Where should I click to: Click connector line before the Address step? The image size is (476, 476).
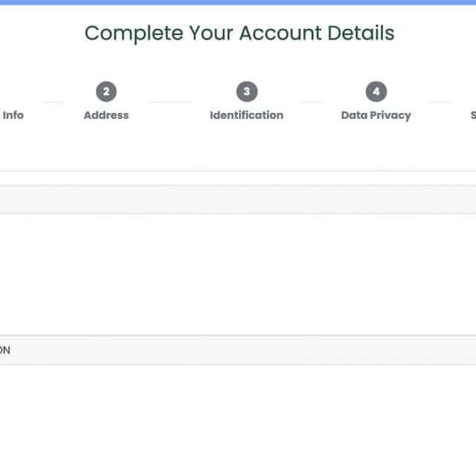tap(52, 102)
